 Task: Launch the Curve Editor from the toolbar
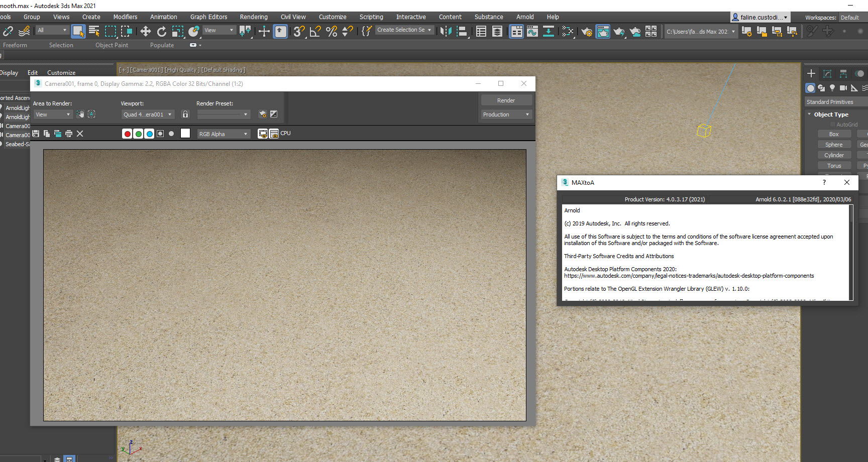coord(532,31)
